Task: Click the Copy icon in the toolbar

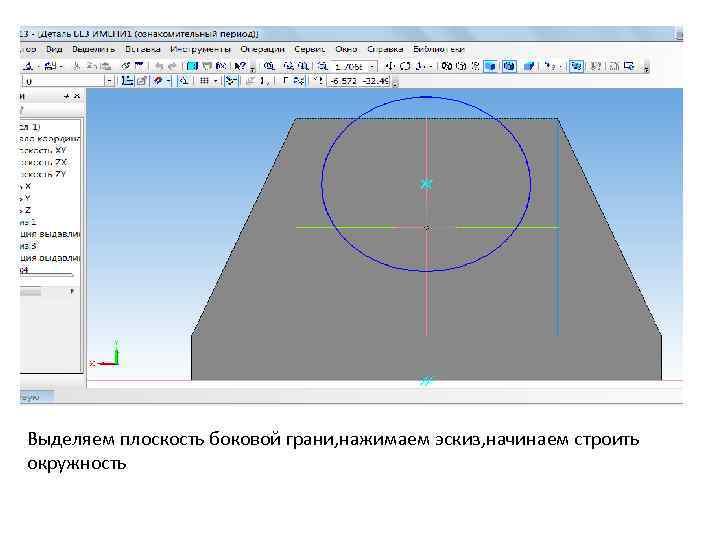Action: (91, 66)
